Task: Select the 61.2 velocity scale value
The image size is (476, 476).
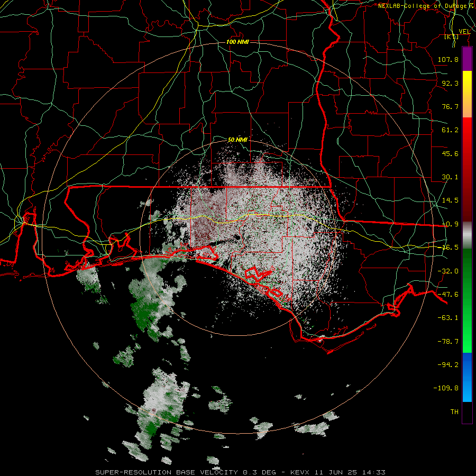Action: 450,130
